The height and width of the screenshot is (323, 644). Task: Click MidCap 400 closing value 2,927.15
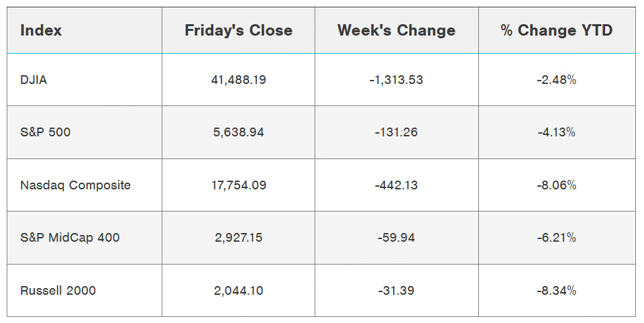[x=238, y=238]
